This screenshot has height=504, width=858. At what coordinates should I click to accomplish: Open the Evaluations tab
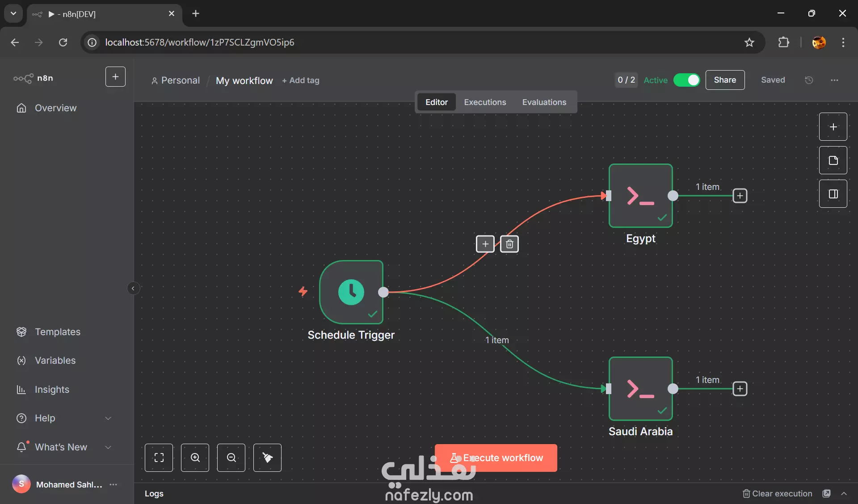coord(544,102)
